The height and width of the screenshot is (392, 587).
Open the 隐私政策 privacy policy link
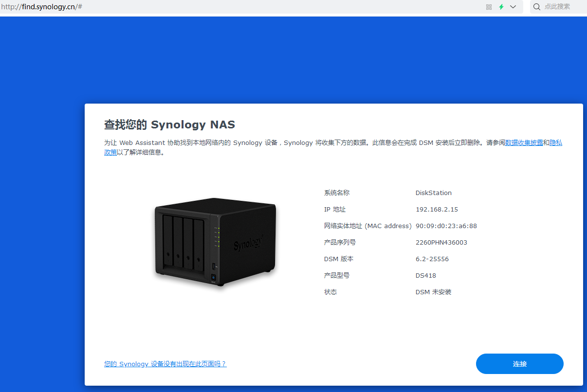point(556,143)
